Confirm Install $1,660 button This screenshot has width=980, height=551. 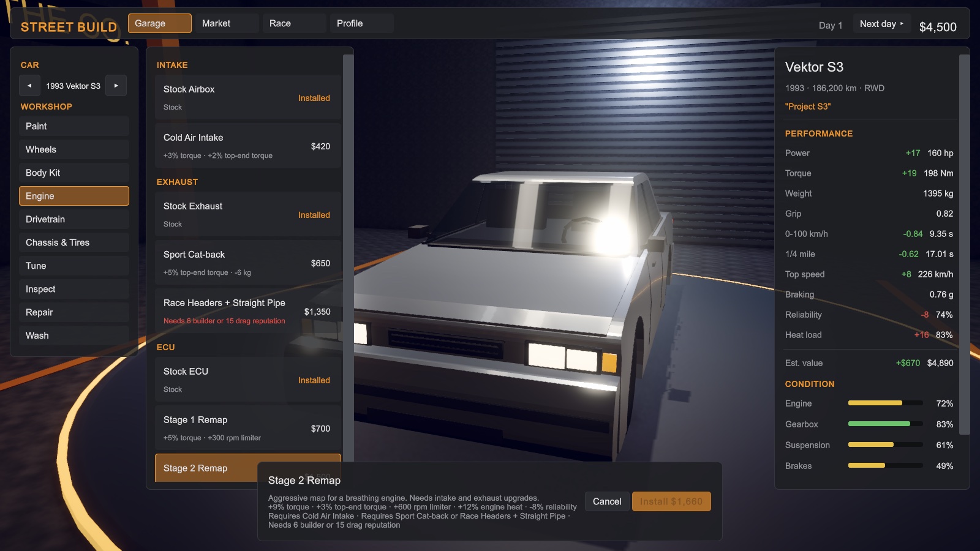pyautogui.click(x=671, y=501)
